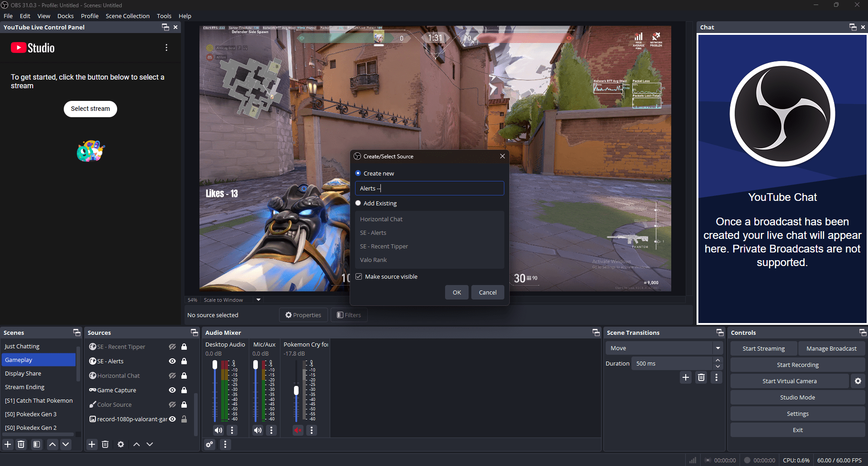Open the Scene Collection menu
The height and width of the screenshot is (466, 868).
[x=128, y=16]
